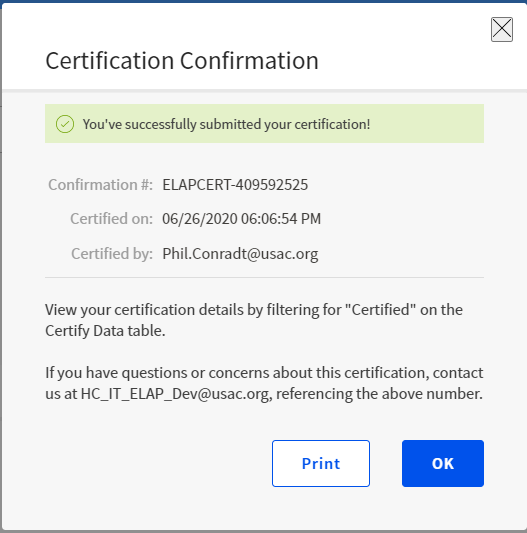Click the quoted "Certified" filter word
This screenshot has height=533, width=527.
pyautogui.click(x=380, y=310)
